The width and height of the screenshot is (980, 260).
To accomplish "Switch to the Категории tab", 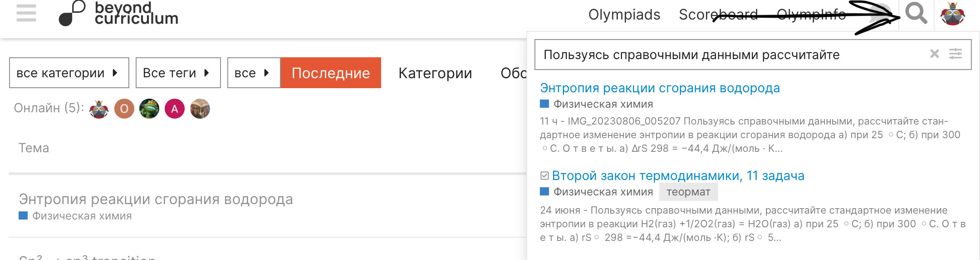I will 435,73.
